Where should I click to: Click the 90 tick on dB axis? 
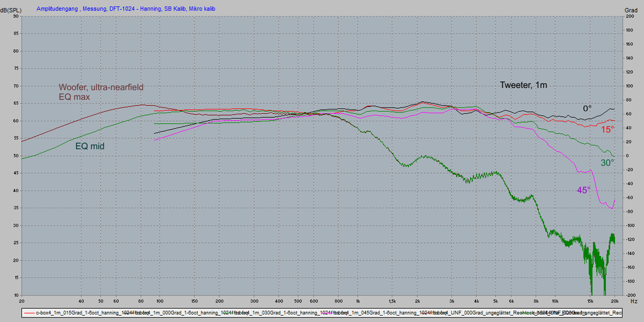click(16, 16)
